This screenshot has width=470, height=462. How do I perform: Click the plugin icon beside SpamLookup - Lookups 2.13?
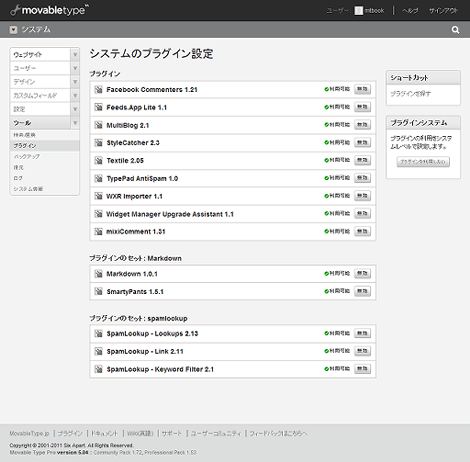tap(98, 334)
